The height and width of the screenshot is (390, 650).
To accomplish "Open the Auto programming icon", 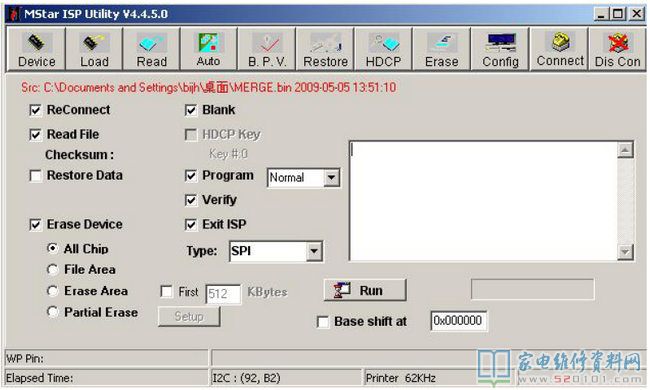I will coord(209,43).
